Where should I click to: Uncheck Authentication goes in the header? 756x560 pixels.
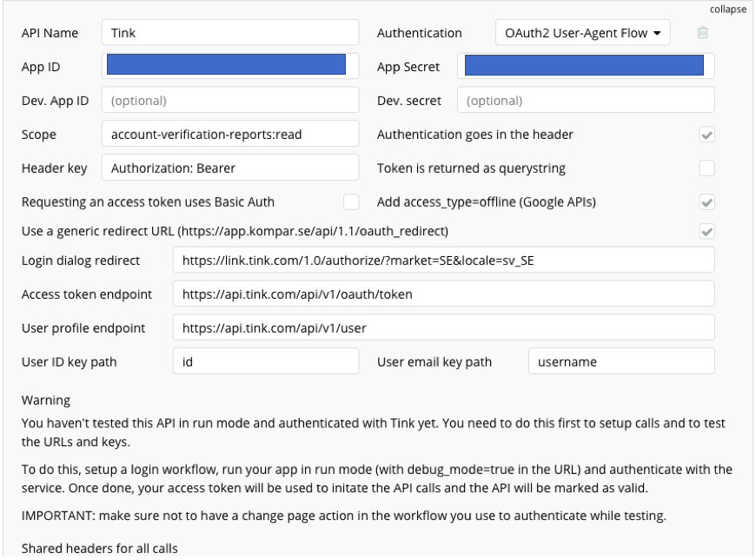click(x=706, y=135)
